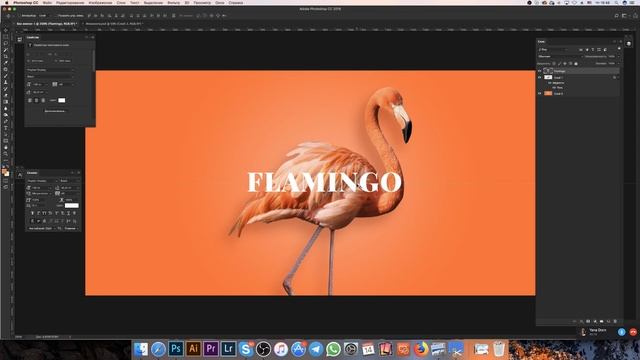The width and height of the screenshot is (640, 360).
Task: Toggle underline in Character panel
Action: [x=69, y=213]
